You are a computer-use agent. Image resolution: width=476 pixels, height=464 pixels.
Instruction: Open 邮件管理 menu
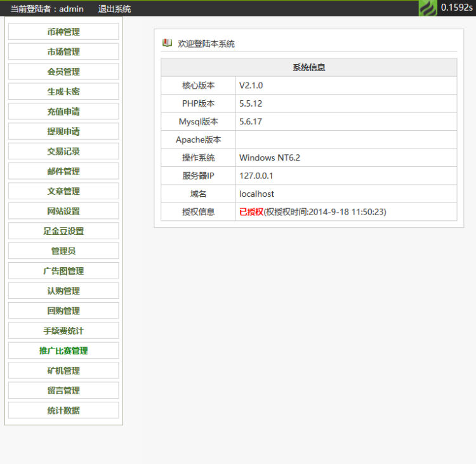pos(63,171)
